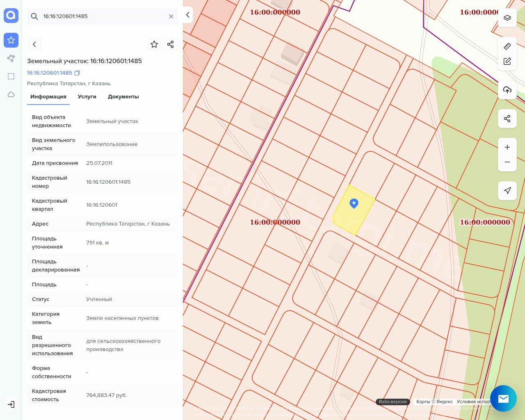The width and height of the screenshot is (525, 420).
Task: Open favorites in left sidebar
Action: 11,40
